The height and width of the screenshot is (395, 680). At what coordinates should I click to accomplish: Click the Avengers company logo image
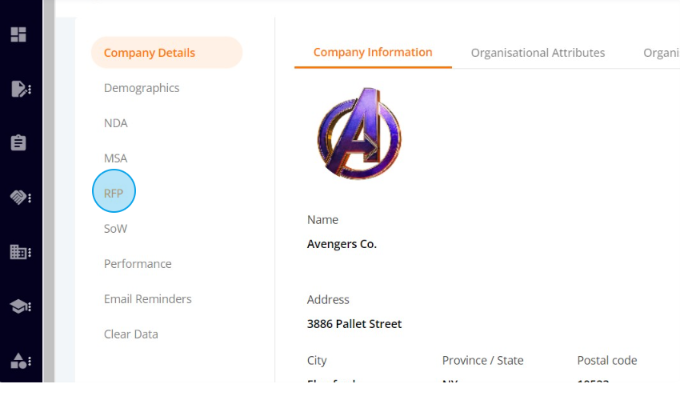point(360,133)
